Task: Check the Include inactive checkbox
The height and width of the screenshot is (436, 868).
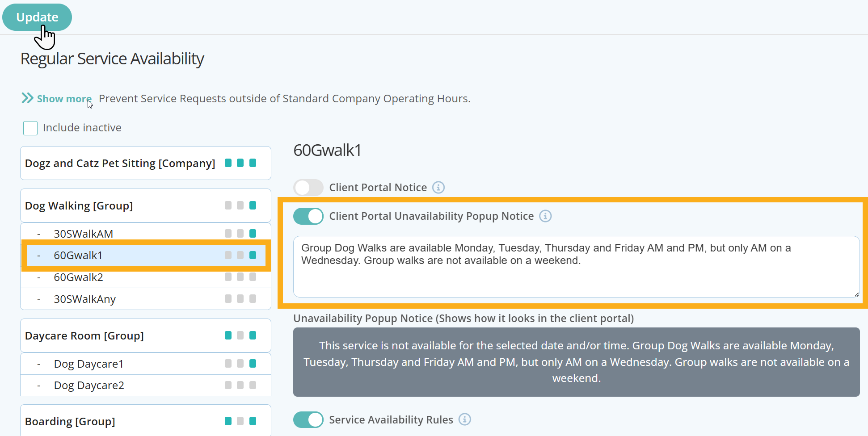Action: coord(29,128)
